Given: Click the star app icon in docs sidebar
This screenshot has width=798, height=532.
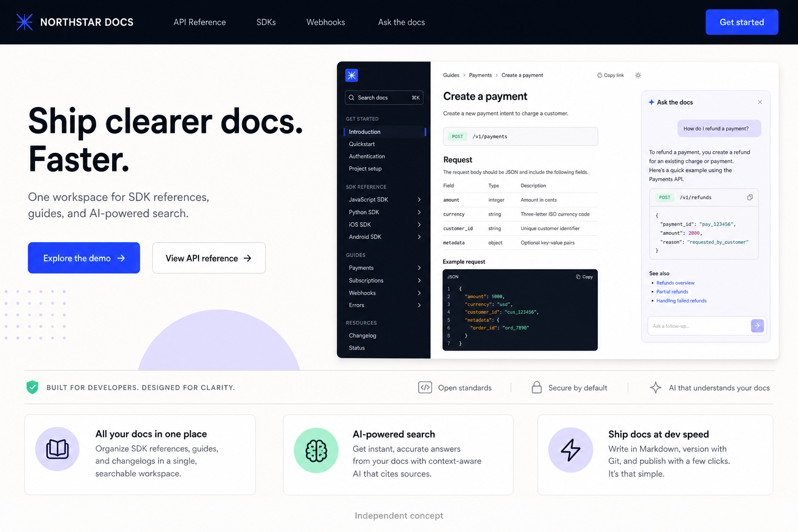Looking at the screenshot, I should point(352,75).
